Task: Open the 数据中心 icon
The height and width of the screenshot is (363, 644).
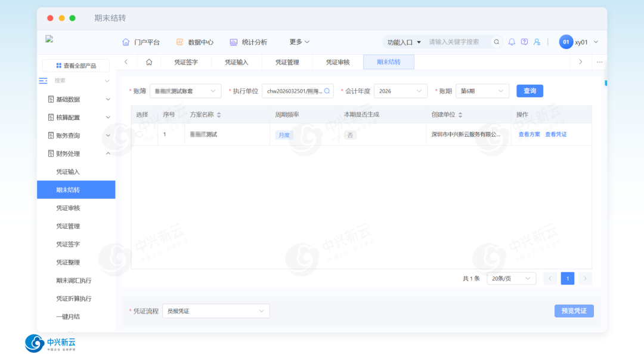Action: click(x=179, y=42)
